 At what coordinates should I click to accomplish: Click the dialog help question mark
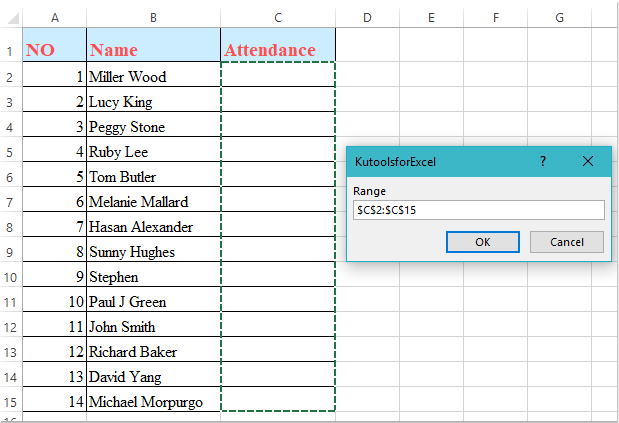pyautogui.click(x=543, y=161)
